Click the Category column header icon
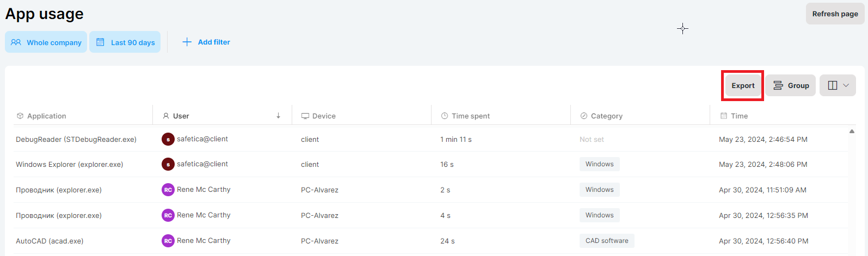Screen dimensions: 868x256 tap(584, 116)
